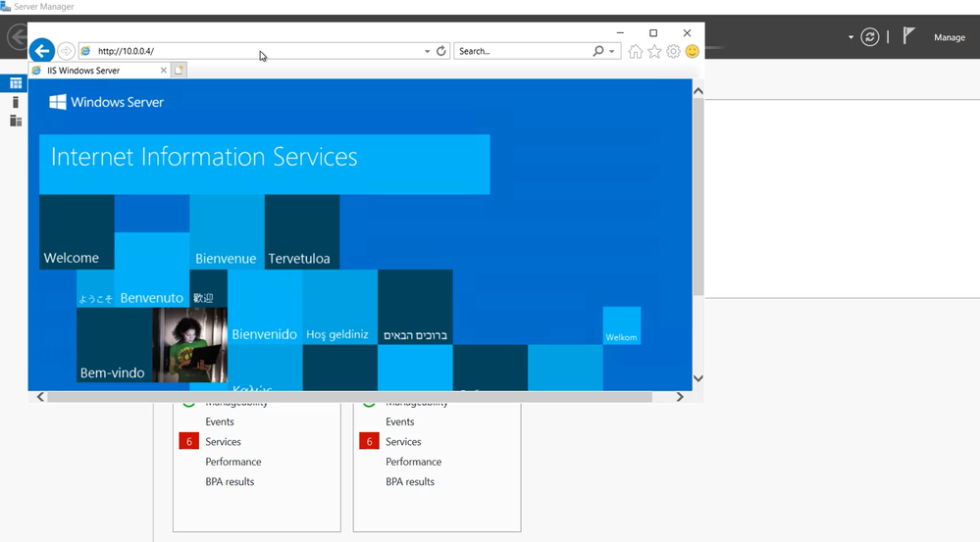Open Favorites star icon

(x=654, y=51)
